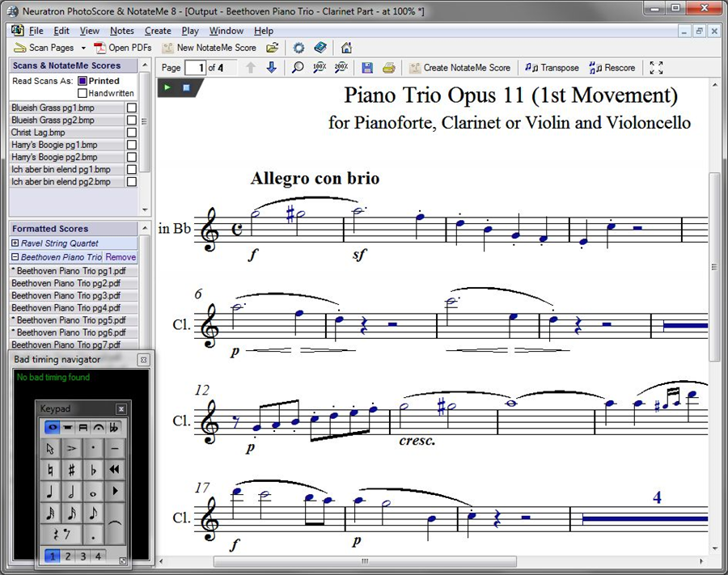Click the page number input field
The image size is (728, 575).
pos(195,68)
